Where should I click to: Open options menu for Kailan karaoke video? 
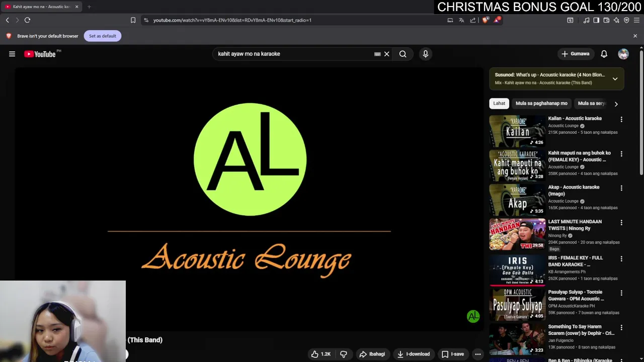[x=621, y=120]
